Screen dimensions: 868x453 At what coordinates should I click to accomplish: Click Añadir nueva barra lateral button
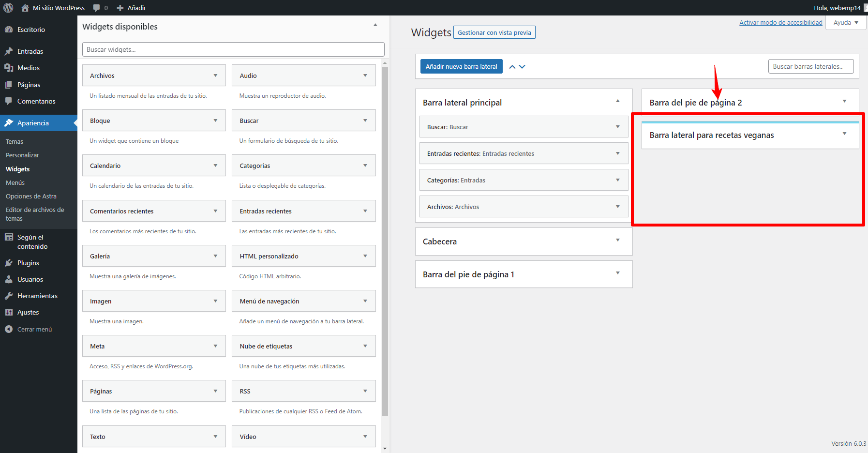461,66
